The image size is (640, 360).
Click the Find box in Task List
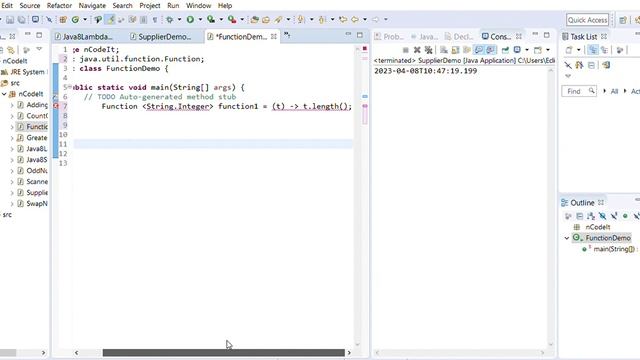[x=579, y=91]
